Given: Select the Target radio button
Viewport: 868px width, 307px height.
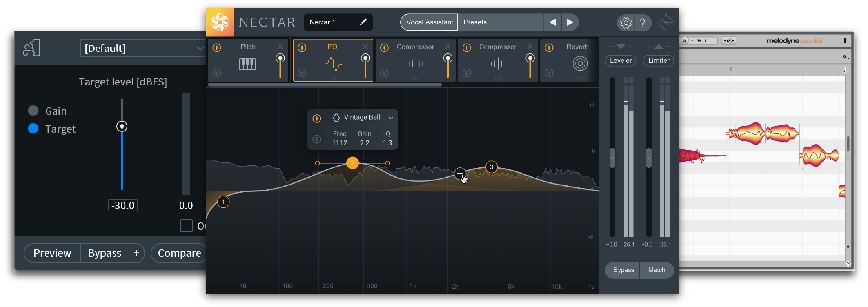Looking at the screenshot, I should tap(33, 129).
